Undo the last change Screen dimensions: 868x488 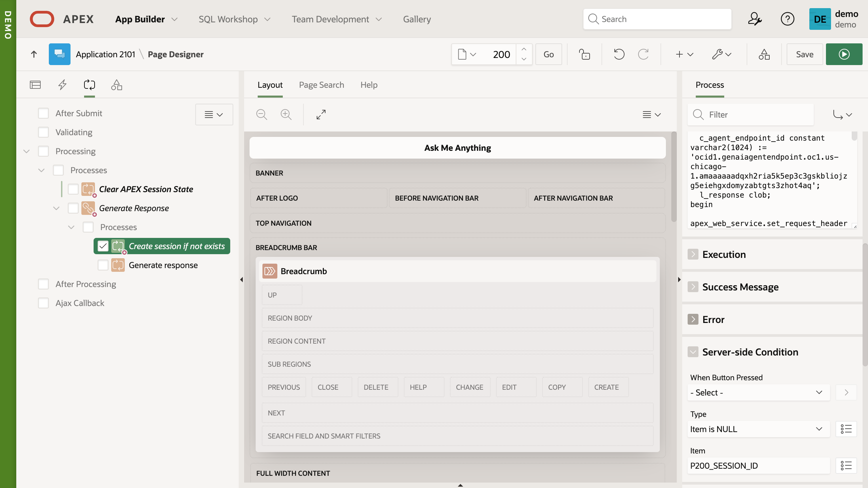pos(619,54)
